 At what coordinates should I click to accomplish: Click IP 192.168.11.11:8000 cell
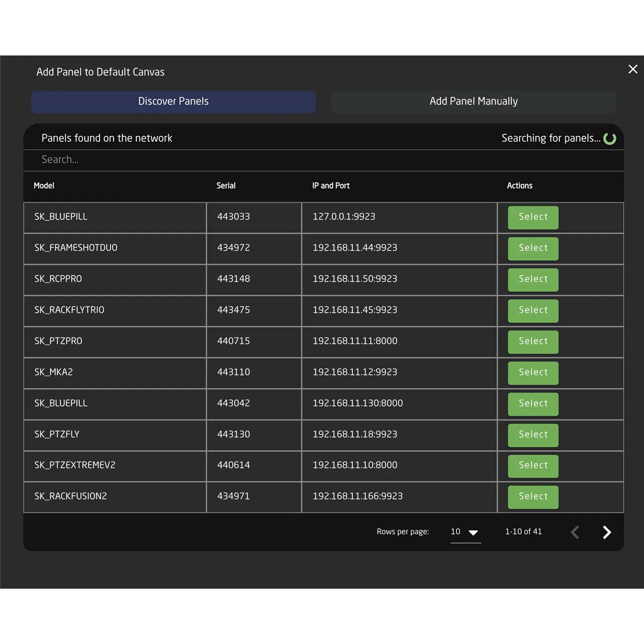point(399,342)
